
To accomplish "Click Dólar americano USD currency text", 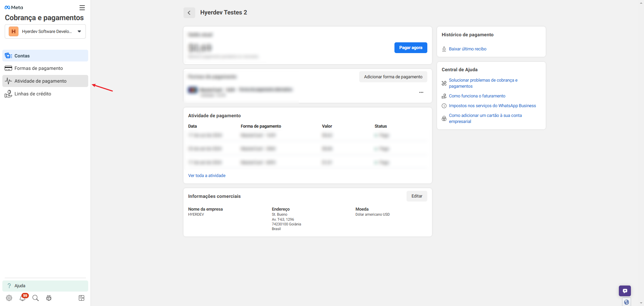I will [x=373, y=215].
